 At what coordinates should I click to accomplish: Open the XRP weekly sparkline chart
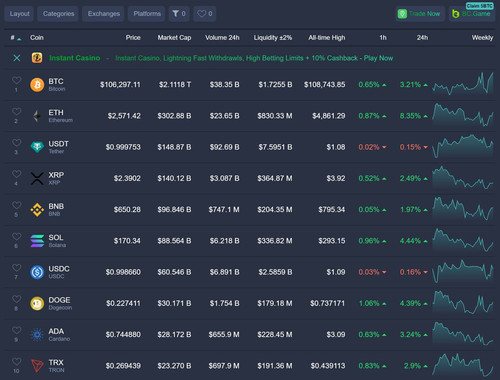coord(463,177)
